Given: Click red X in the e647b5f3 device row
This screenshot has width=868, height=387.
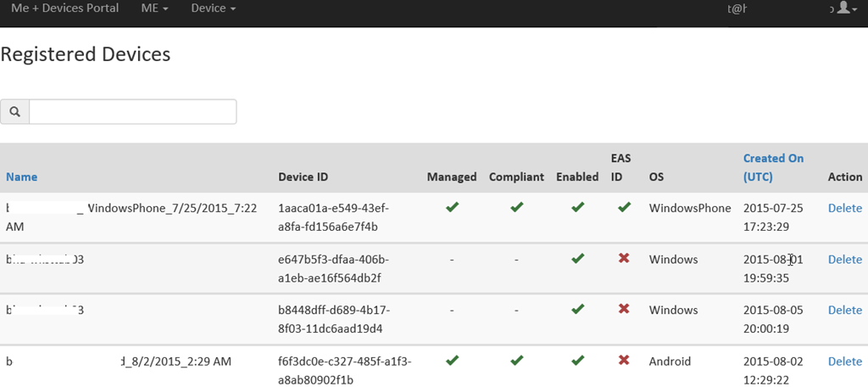Looking at the screenshot, I should (x=624, y=258).
